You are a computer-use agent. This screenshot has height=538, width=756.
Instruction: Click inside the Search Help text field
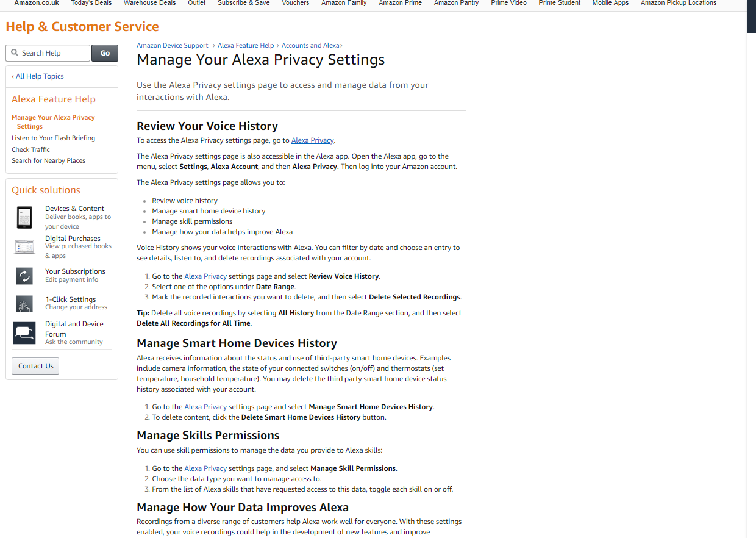coord(48,53)
